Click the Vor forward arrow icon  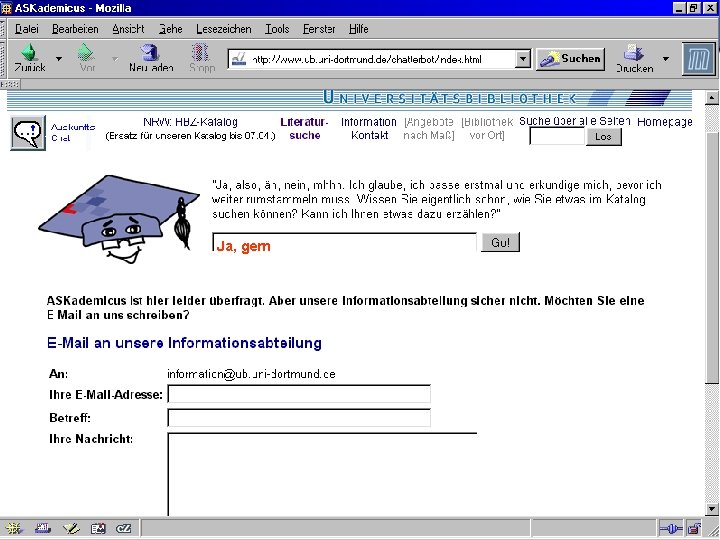coord(86,53)
